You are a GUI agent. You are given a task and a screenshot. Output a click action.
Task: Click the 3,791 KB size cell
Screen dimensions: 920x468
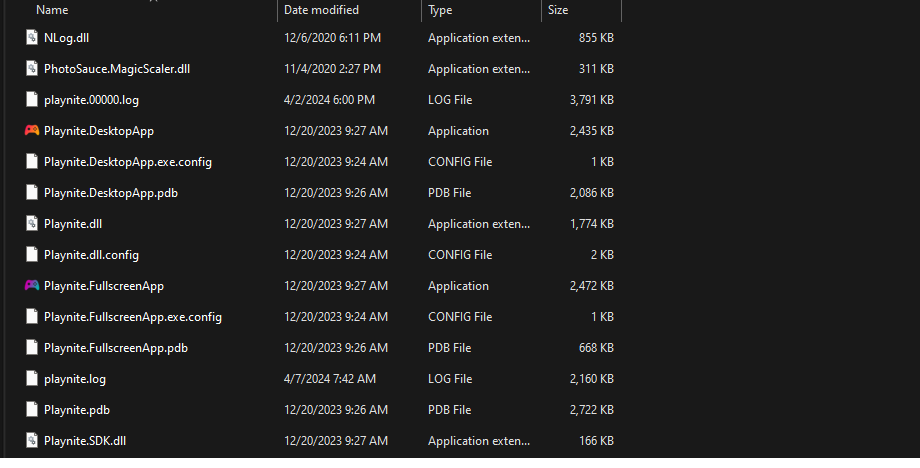tap(591, 100)
